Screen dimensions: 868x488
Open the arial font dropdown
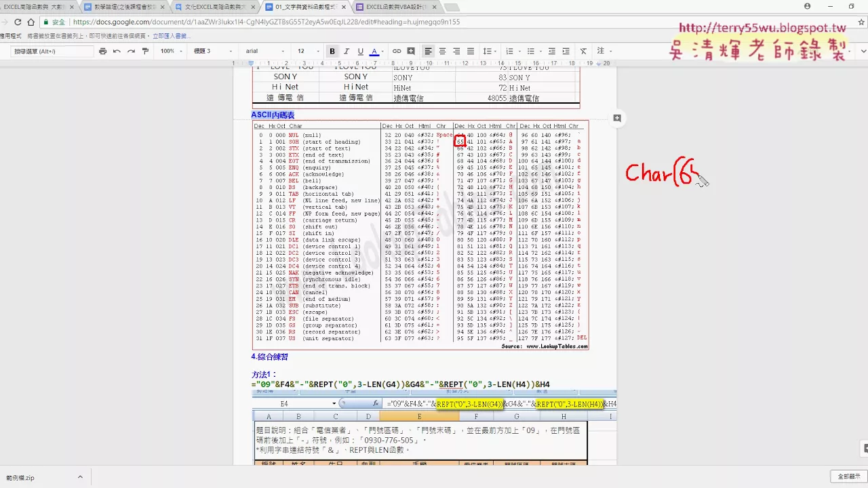pos(265,52)
